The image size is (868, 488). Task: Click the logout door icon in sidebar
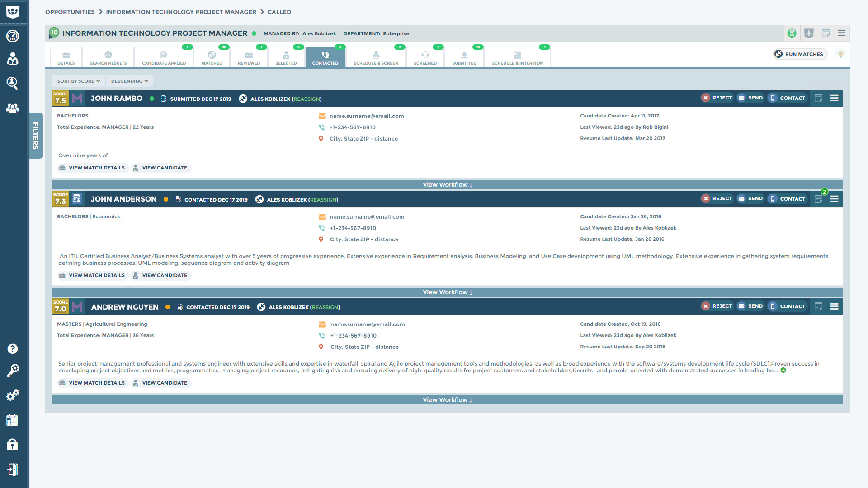13,469
